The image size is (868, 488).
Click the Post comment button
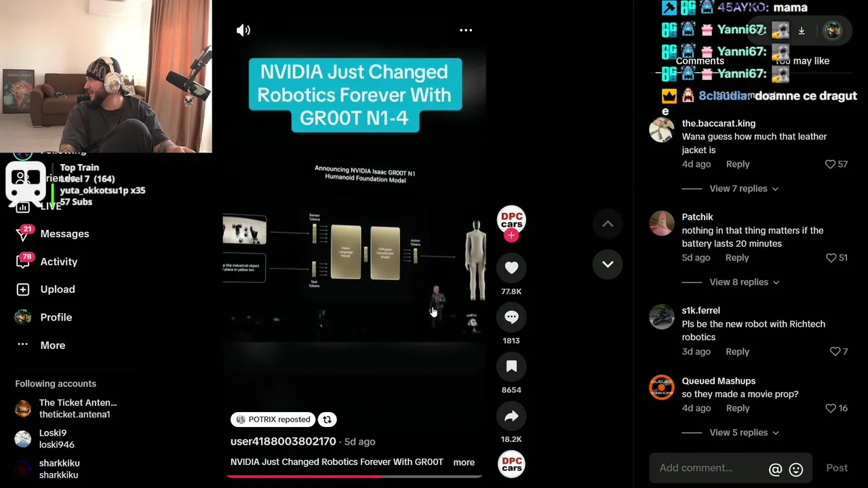point(837,468)
